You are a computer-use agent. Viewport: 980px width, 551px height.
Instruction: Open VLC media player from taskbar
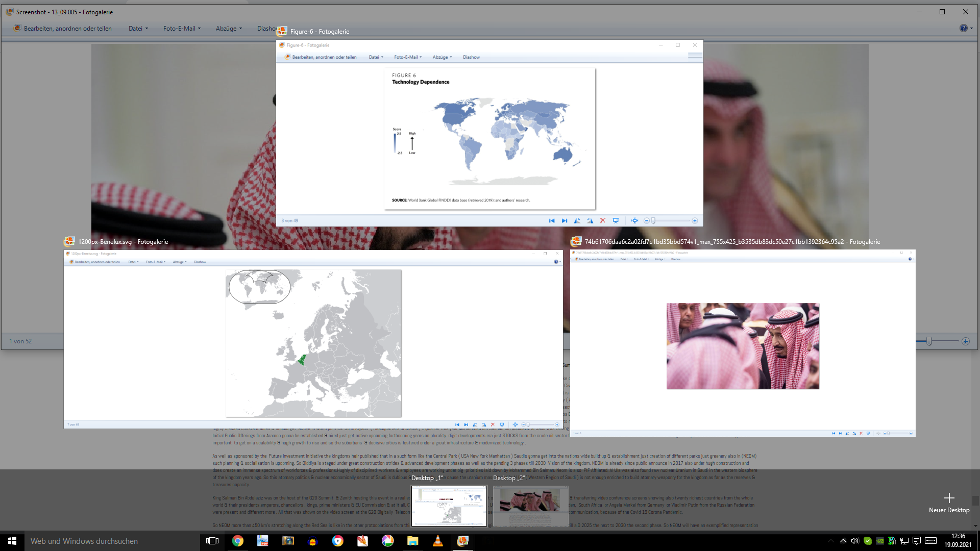pyautogui.click(x=438, y=541)
